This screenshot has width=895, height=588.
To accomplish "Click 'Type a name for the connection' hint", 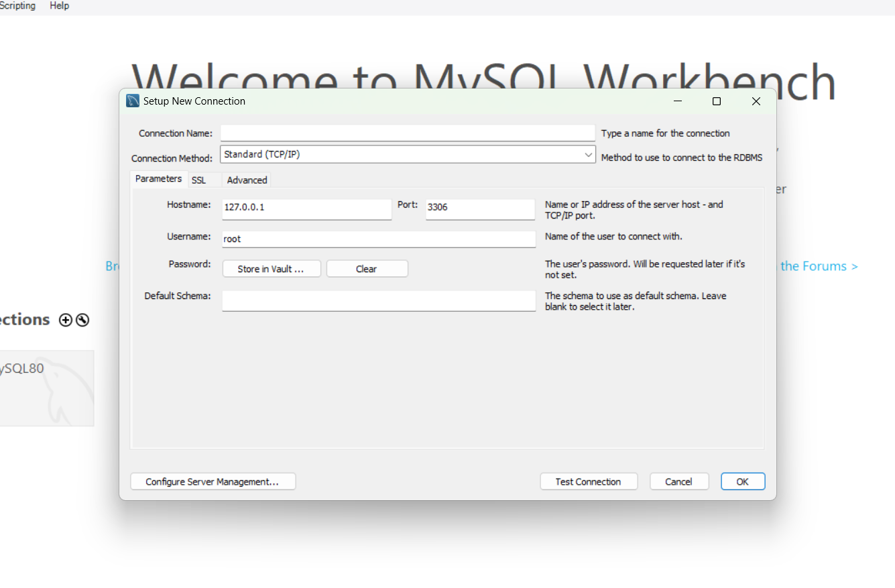I will (x=666, y=133).
